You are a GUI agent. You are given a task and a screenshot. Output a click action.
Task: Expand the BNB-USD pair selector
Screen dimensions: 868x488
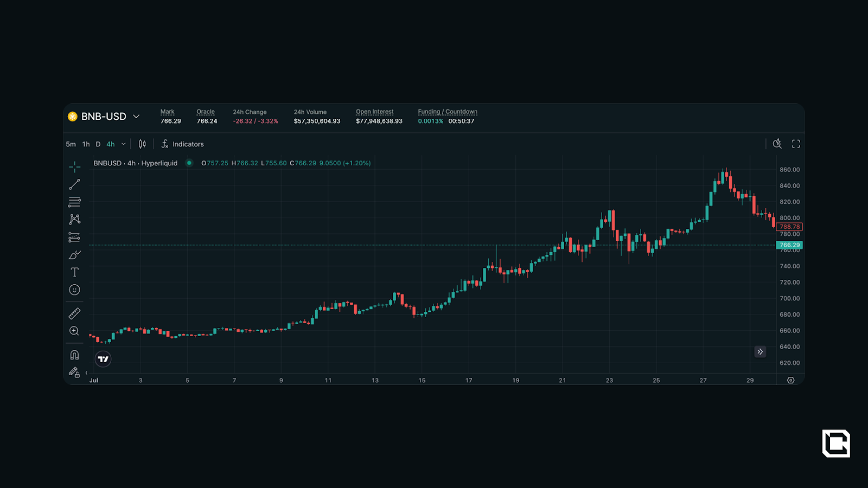136,117
